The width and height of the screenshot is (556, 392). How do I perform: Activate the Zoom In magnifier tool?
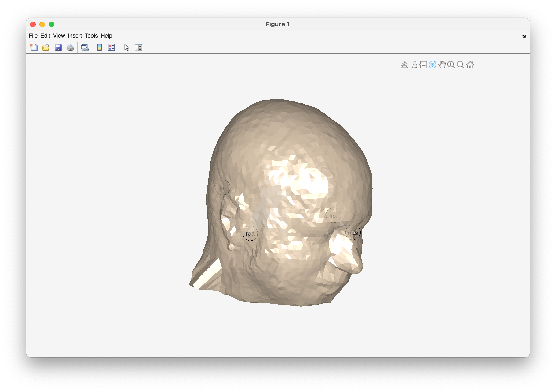(x=451, y=65)
